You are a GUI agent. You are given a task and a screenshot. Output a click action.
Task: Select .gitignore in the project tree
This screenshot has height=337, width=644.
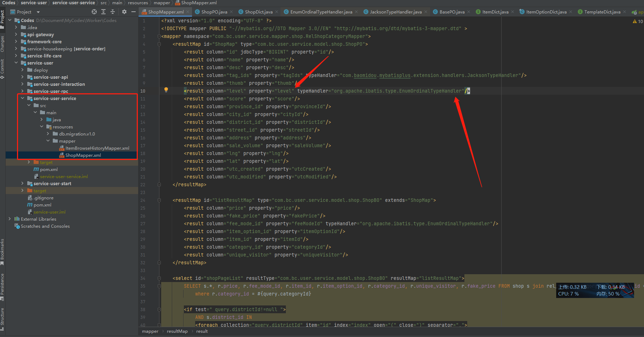click(44, 198)
